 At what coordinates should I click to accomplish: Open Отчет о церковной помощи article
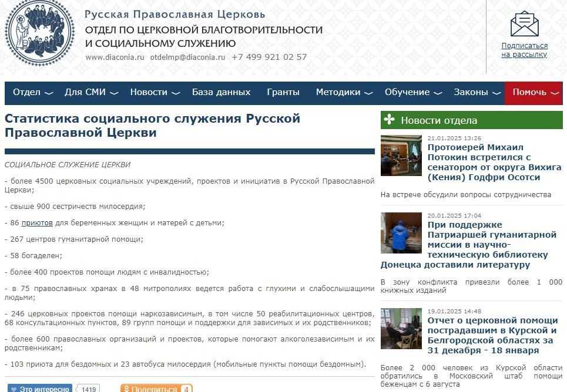click(x=492, y=335)
